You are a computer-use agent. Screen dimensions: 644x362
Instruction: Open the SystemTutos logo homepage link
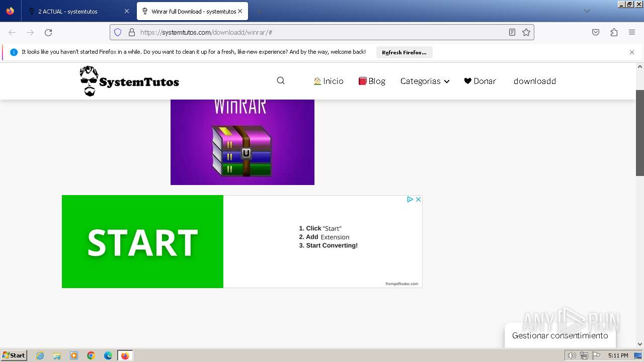click(129, 81)
